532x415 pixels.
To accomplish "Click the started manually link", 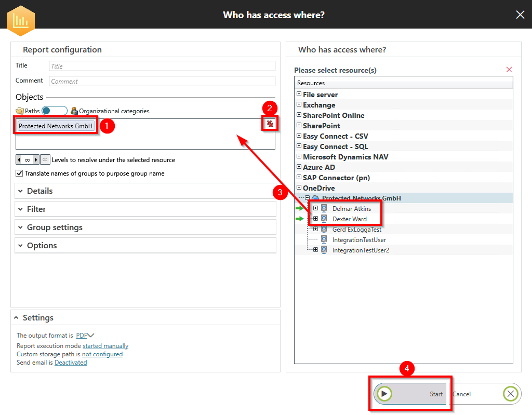I will pos(105,346).
